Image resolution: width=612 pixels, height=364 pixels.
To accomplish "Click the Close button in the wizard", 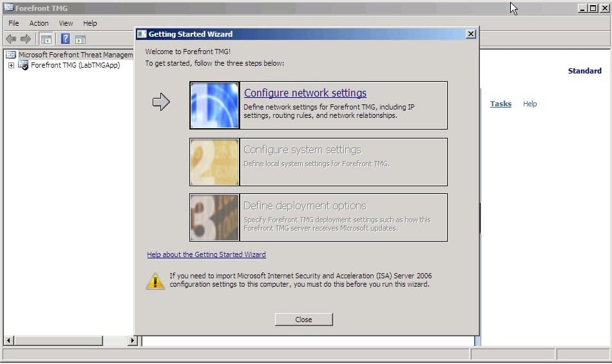I will [303, 320].
